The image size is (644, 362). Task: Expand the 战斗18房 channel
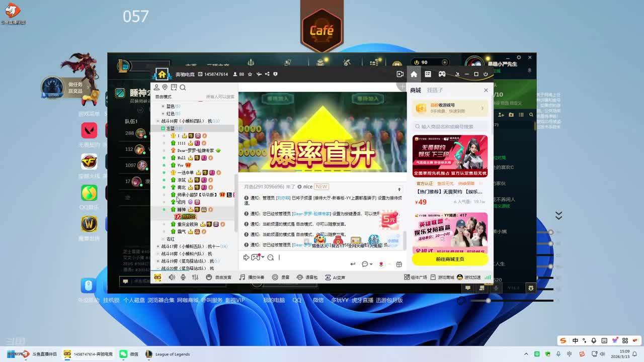(158, 254)
